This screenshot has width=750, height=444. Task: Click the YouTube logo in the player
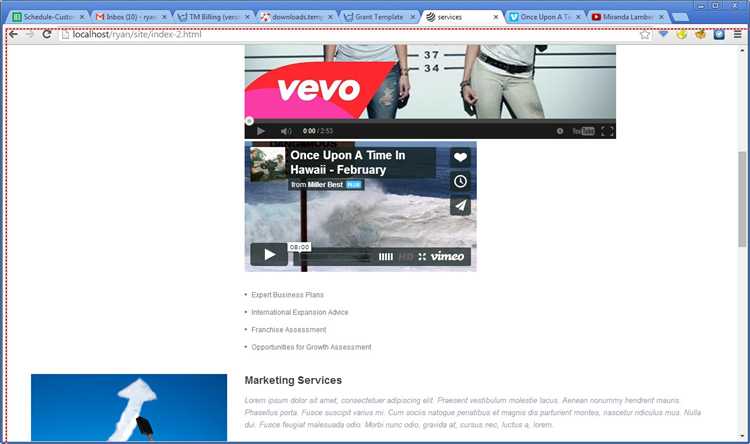583,131
